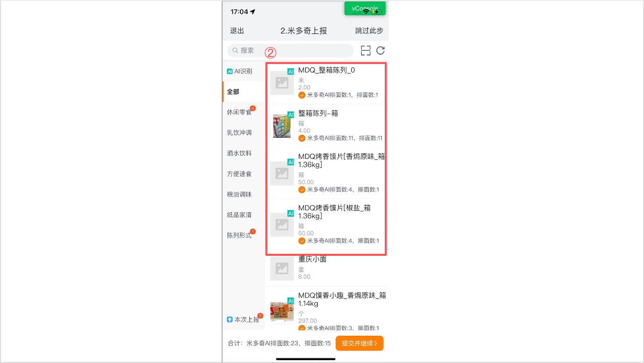644x363 pixels.
Task: Open 香焗原味_箱 1.36kg placeholder thumbnail
Action: click(x=282, y=173)
